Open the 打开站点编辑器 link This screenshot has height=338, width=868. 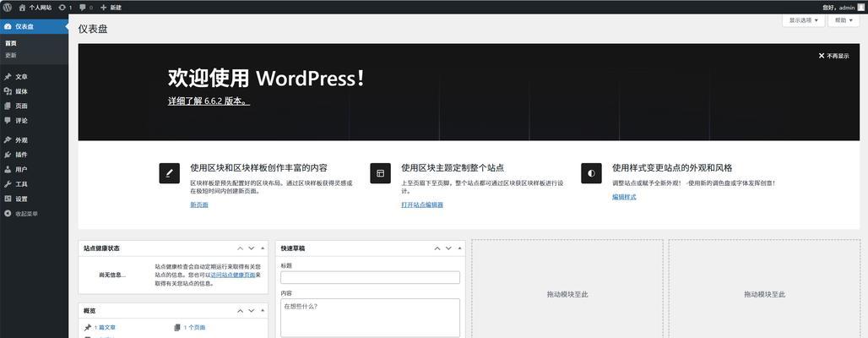pos(422,204)
